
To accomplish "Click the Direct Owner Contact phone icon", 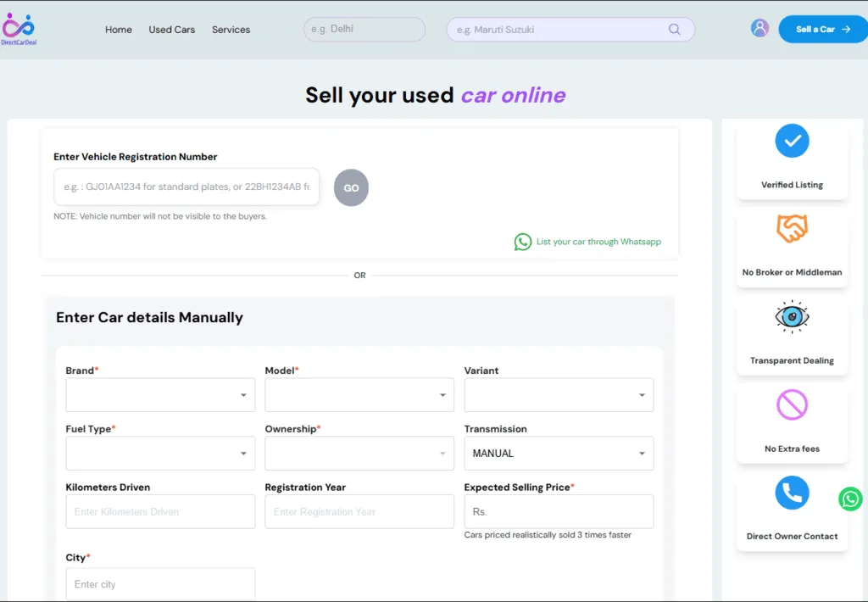I will pos(792,493).
